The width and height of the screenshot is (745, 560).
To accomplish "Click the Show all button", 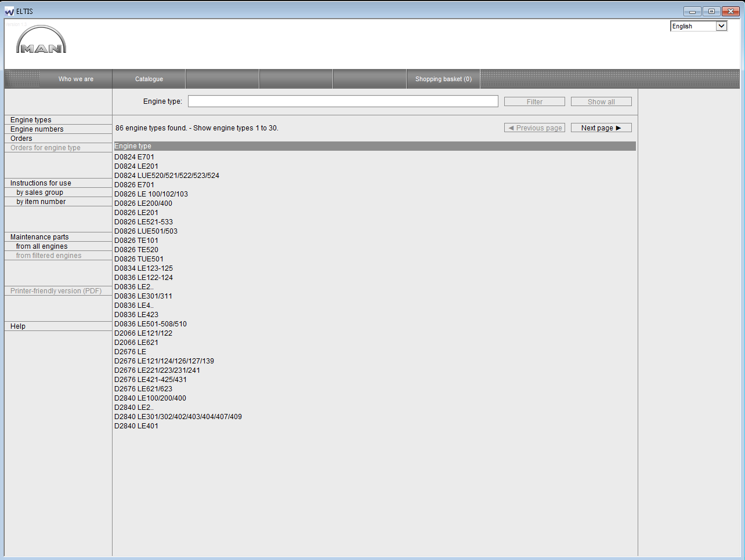I will pos(601,101).
